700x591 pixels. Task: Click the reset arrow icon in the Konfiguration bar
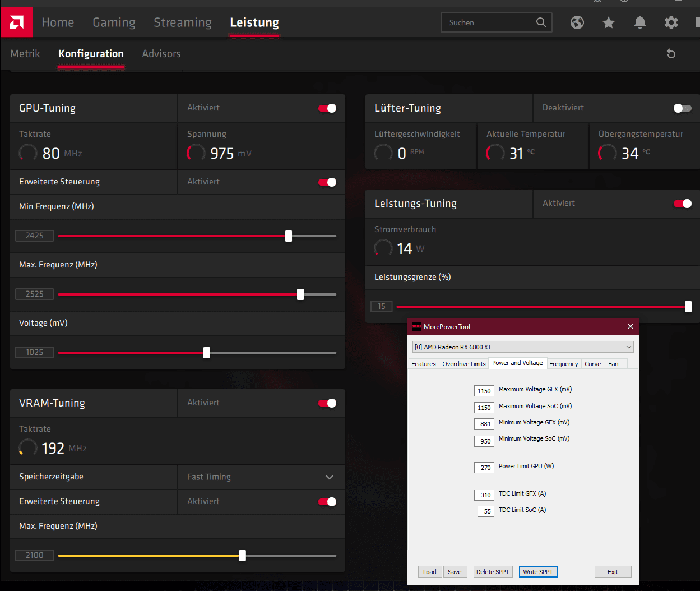[x=671, y=54]
